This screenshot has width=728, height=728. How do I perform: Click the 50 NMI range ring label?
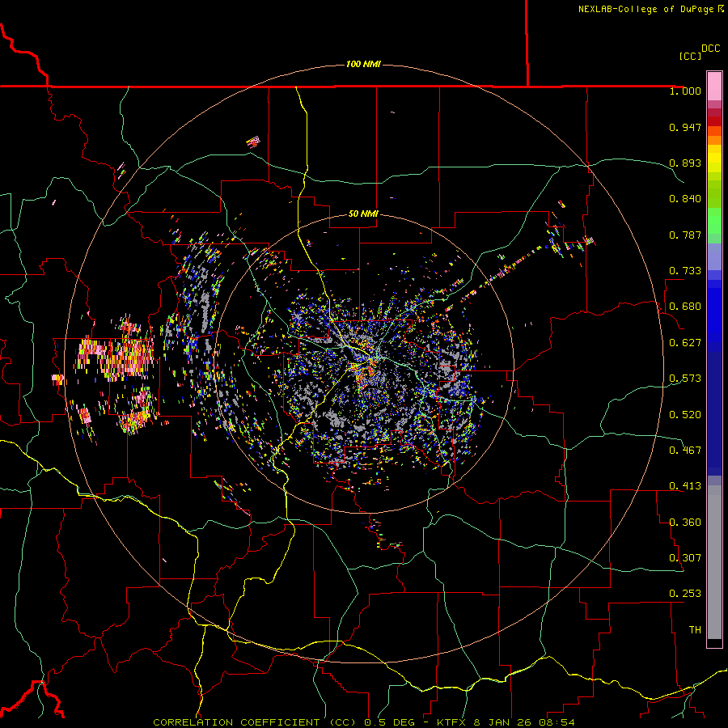tap(363, 214)
